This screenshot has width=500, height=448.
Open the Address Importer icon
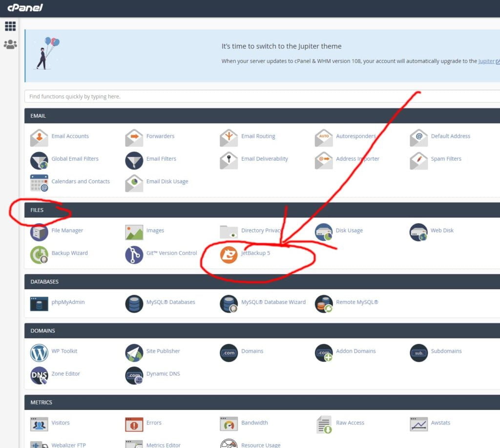(x=324, y=160)
